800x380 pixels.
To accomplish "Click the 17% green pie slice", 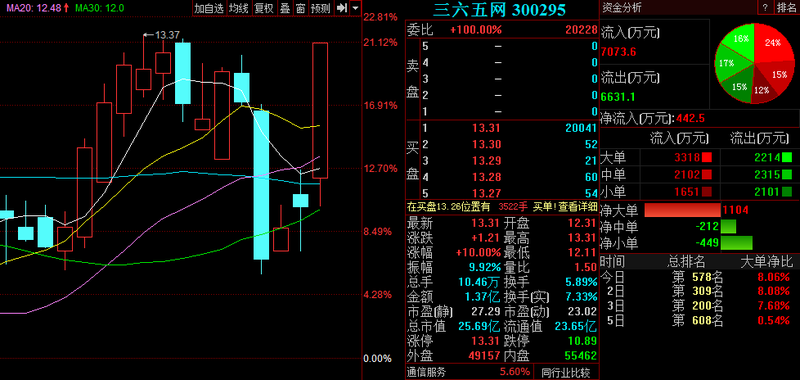I will [x=727, y=63].
